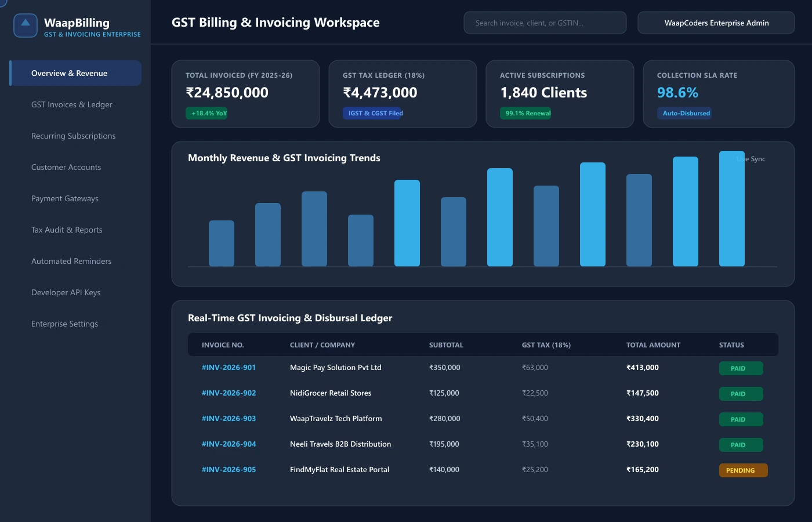812x522 pixels.
Task: Click the IGST & CGST Filed badge
Action: click(373, 113)
